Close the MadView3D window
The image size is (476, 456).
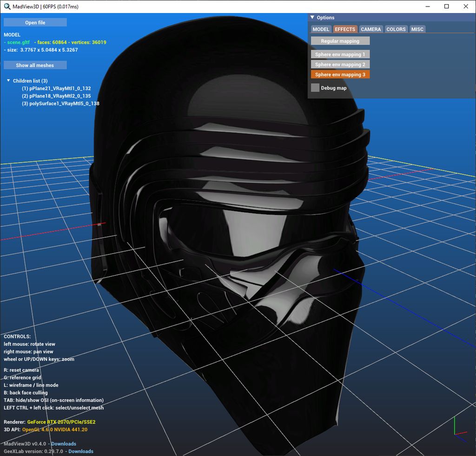click(x=466, y=7)
